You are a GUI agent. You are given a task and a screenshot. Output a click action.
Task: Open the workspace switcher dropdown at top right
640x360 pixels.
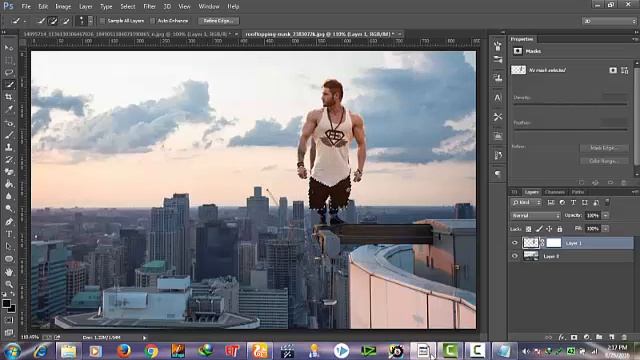[609, 21]
